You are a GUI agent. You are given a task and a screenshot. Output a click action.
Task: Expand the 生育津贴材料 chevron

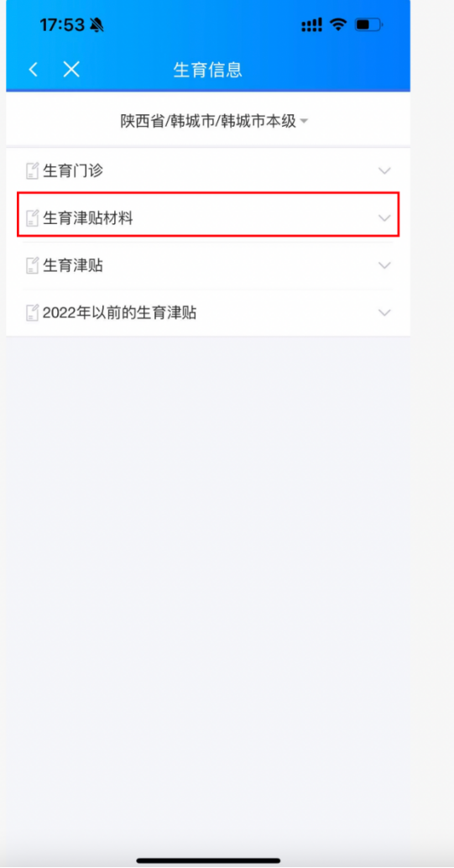(x=384, y=218)
